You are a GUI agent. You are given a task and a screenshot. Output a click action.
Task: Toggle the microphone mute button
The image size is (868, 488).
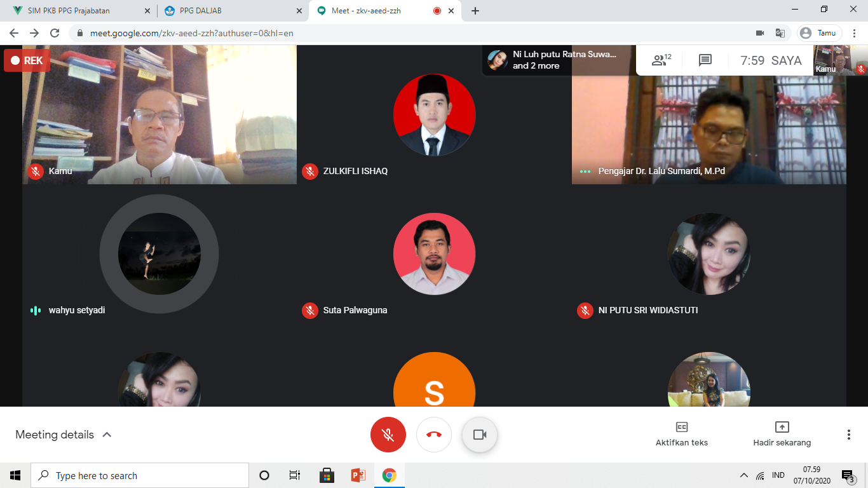point(388,435)
